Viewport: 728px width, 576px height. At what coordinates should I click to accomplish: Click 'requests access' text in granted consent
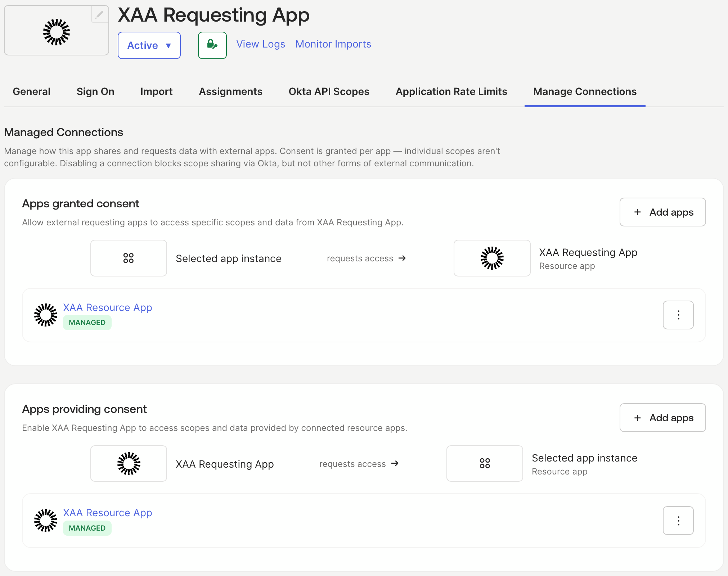360,258
